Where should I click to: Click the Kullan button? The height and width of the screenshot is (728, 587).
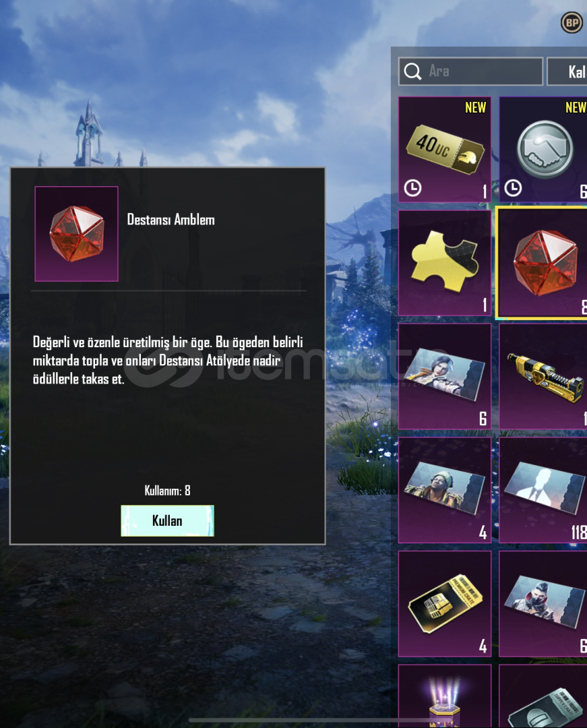[x=168, y=521]
